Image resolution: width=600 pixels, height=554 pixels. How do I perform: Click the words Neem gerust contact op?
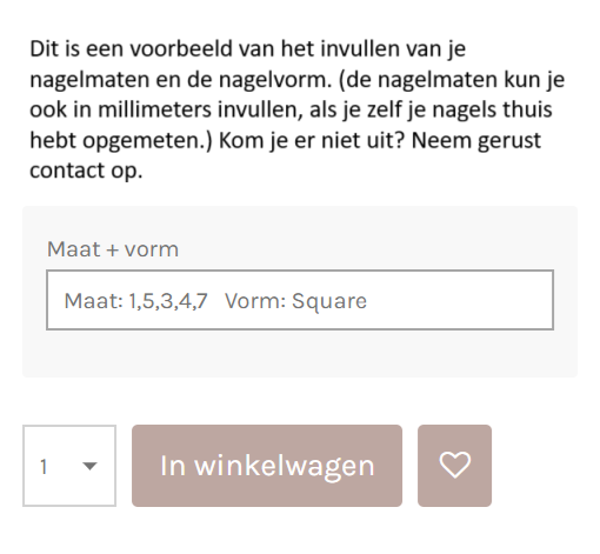click(x=459, y=140)
